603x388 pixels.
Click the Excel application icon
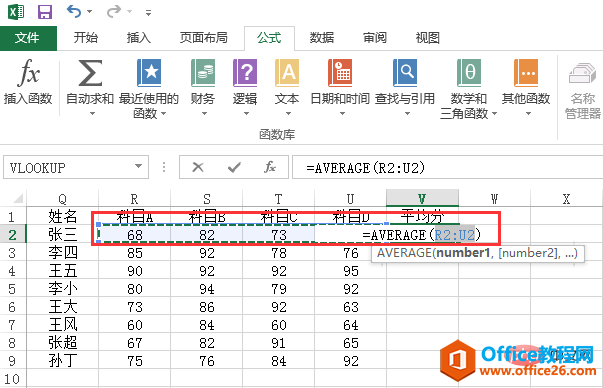16,11
